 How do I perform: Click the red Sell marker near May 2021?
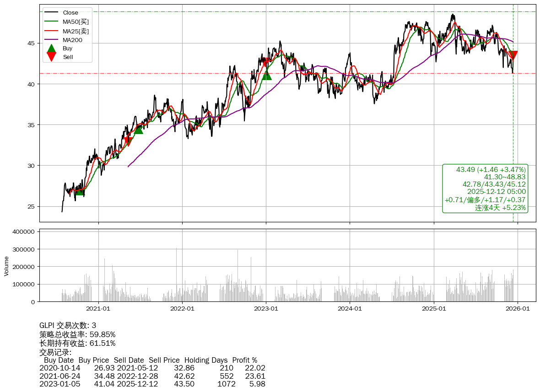(128, 142)
